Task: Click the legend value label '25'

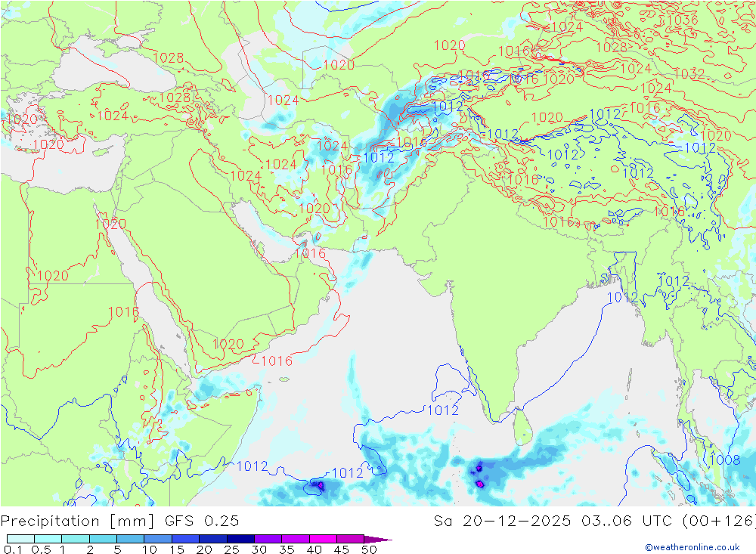Action: point(231,549)
